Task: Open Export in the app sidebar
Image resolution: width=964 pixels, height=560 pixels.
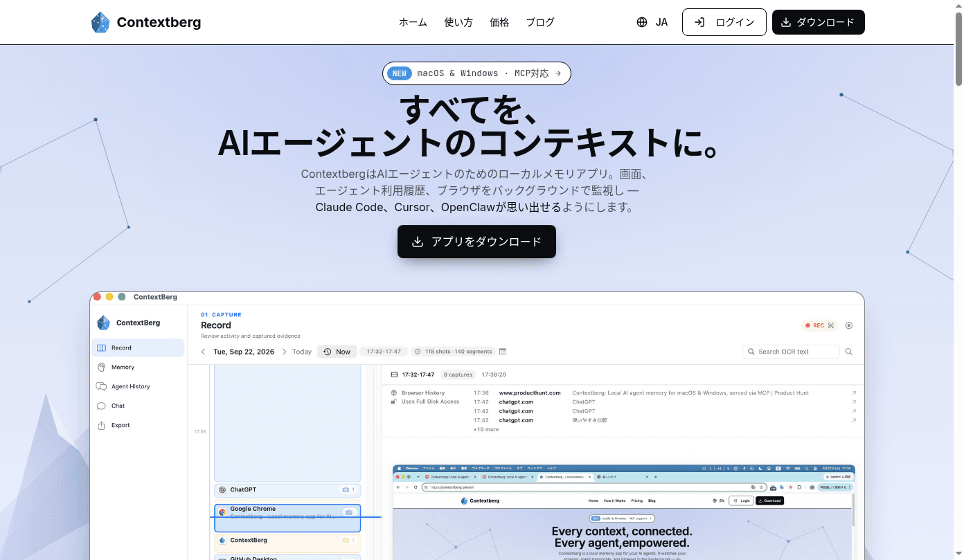Action: point(138,425)
